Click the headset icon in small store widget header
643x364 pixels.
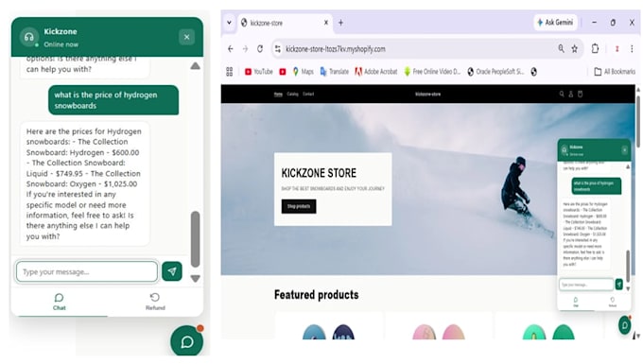tap(564, 150)
